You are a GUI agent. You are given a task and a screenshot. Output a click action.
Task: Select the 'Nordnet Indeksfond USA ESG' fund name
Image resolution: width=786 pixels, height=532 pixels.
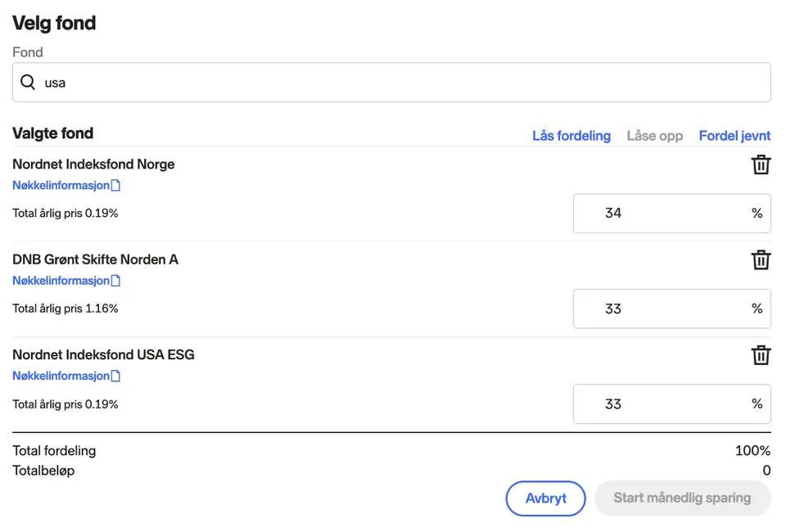[x=103, y=354]
